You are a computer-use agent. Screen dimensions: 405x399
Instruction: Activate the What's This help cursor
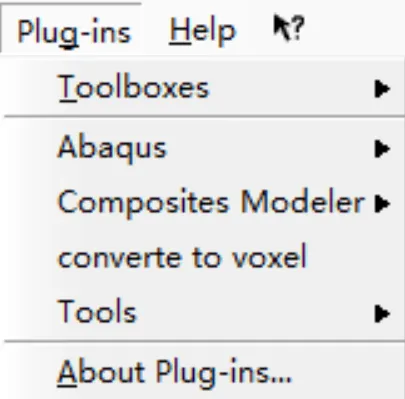pos(289,28)
